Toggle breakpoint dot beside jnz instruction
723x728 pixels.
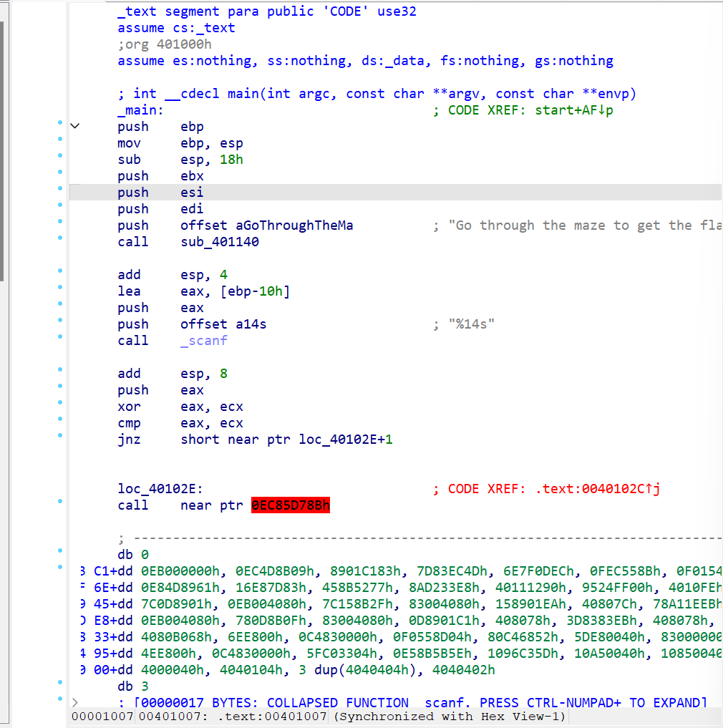point(60,436)
